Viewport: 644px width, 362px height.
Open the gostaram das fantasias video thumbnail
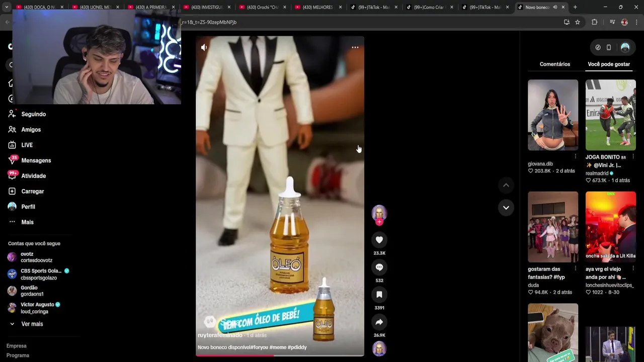pyautogui.click(x=553, y=227)
